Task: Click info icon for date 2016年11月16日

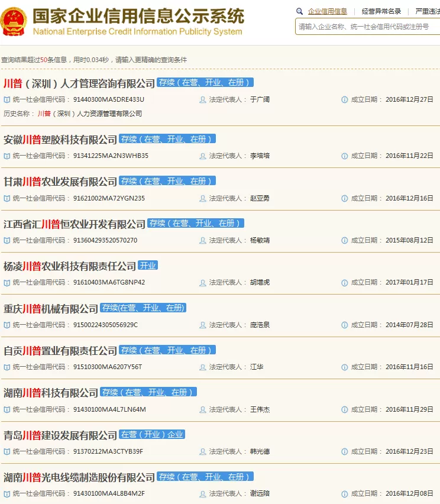Action: (x=345, y=367)
